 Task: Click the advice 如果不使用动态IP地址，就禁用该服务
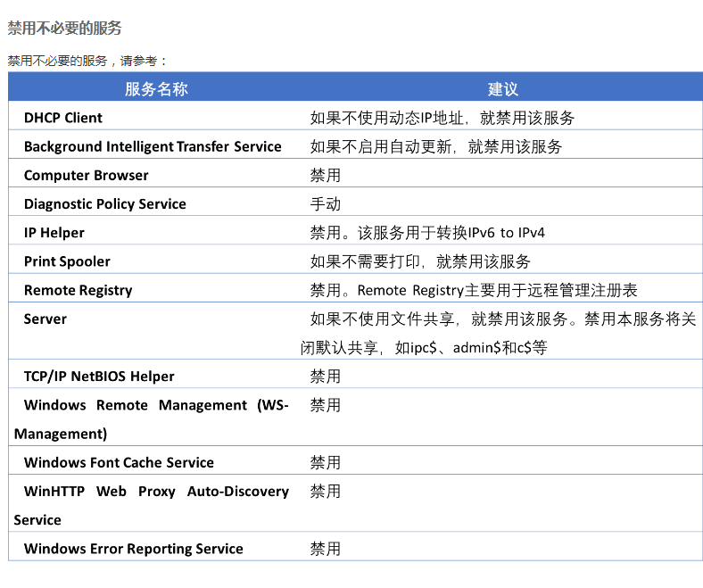(442, 118)
